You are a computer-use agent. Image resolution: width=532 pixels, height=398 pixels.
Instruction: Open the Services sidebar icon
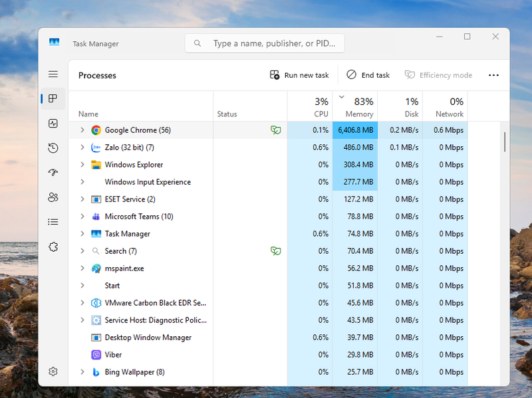pyautogui.click(x=53, y=247)
